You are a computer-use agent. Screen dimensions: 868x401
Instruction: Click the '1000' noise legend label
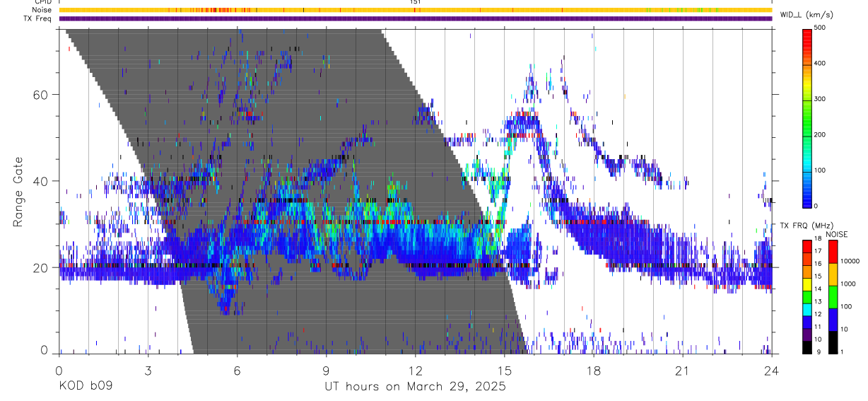click(848, 284)
